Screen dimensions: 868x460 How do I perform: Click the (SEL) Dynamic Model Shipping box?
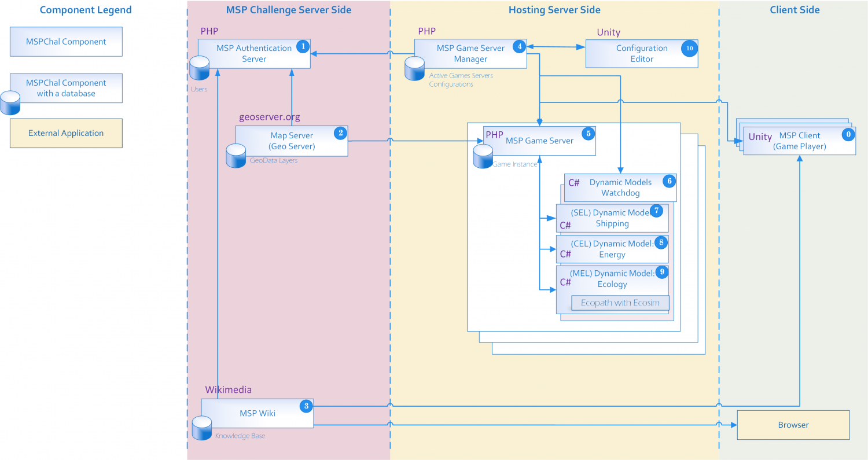[x=612, y=218]
